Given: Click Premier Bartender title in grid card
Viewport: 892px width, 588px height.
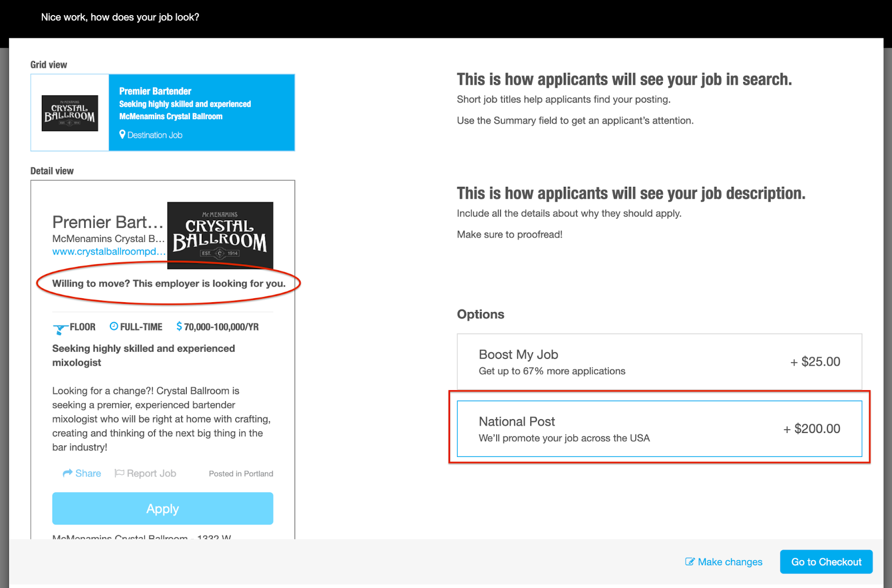Looking at the screenshot, I should 155,91.
